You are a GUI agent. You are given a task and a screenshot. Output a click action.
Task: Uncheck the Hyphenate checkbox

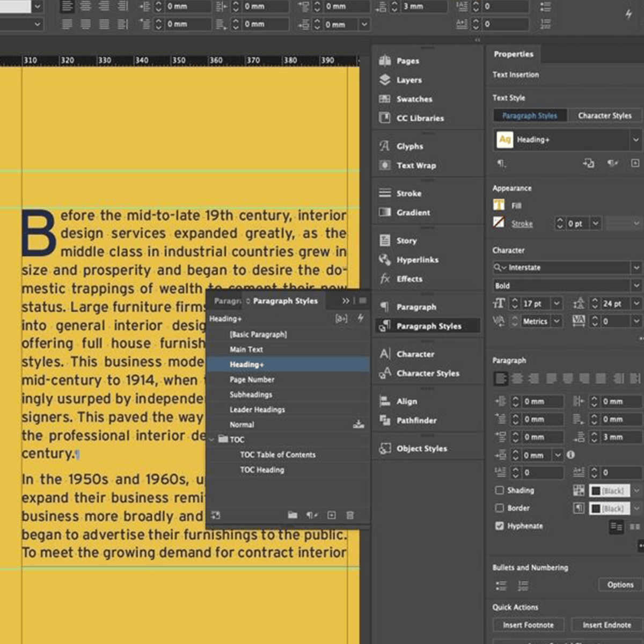click(500, 526)
